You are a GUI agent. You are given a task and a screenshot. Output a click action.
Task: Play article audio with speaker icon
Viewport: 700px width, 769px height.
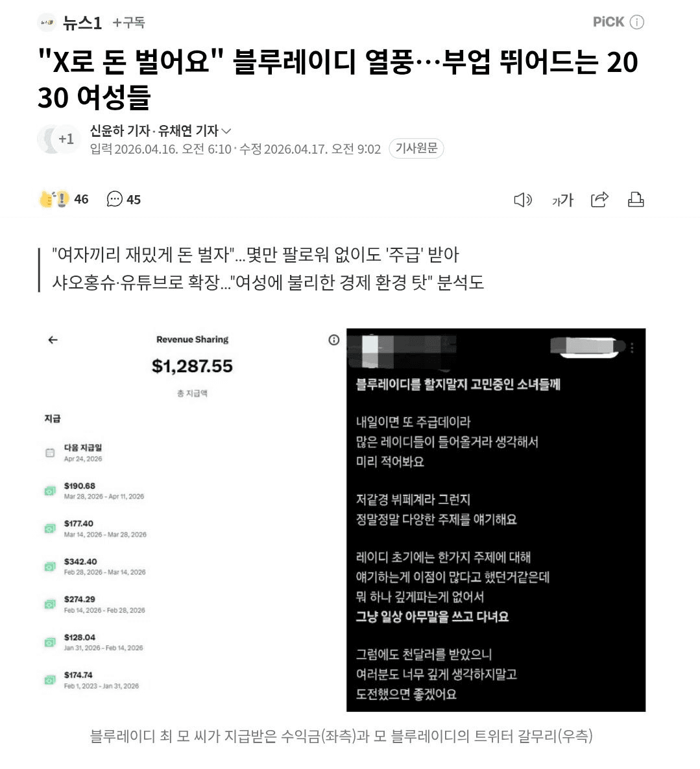point(523,200)
